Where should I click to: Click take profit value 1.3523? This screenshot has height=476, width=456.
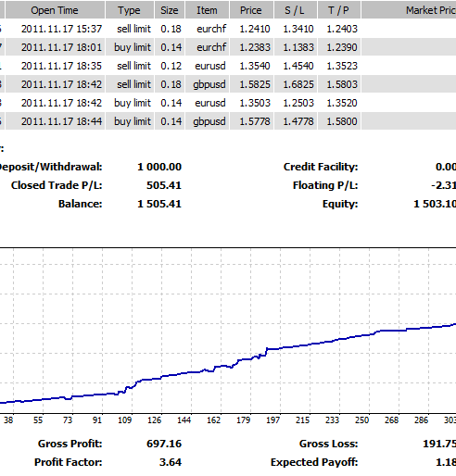(342, 66)
